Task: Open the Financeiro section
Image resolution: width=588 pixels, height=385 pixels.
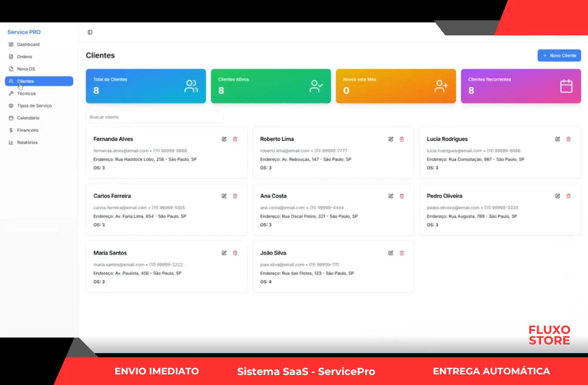Action: tap(28, 130)
